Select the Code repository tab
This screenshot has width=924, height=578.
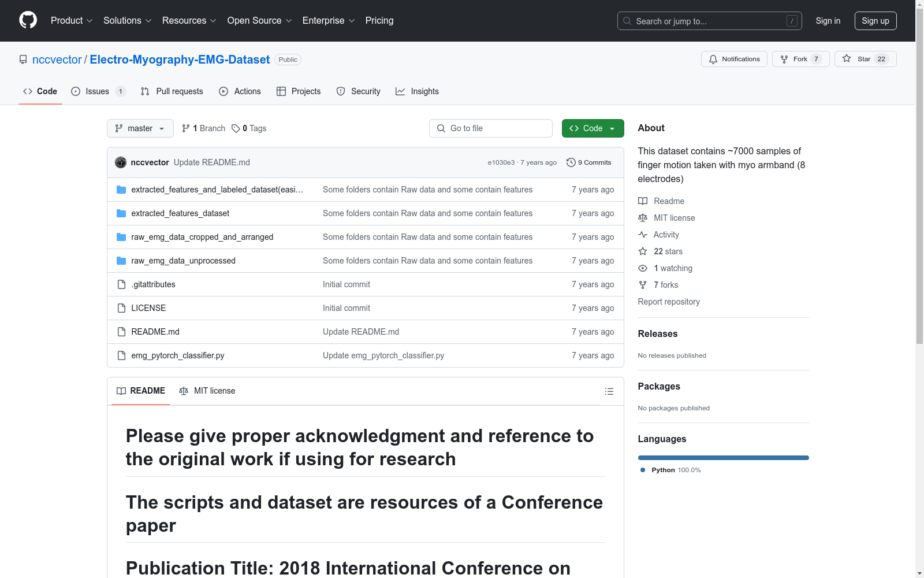(x=40, y=91)
